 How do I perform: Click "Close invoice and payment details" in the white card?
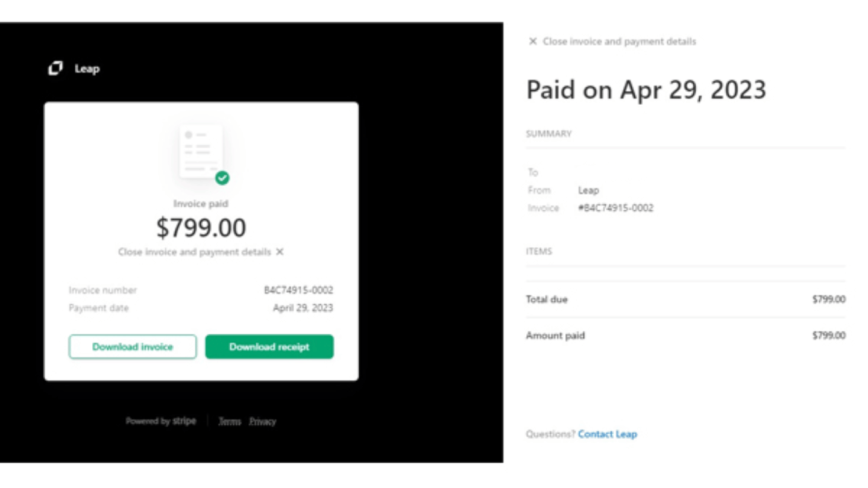click(x=194, y=252)
